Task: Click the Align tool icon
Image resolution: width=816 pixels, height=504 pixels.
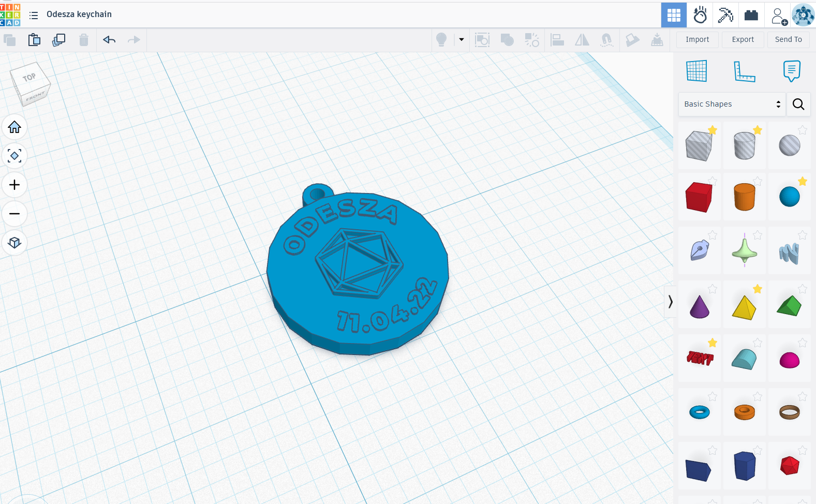Action: pyautogui.click(x=557, y=40)
